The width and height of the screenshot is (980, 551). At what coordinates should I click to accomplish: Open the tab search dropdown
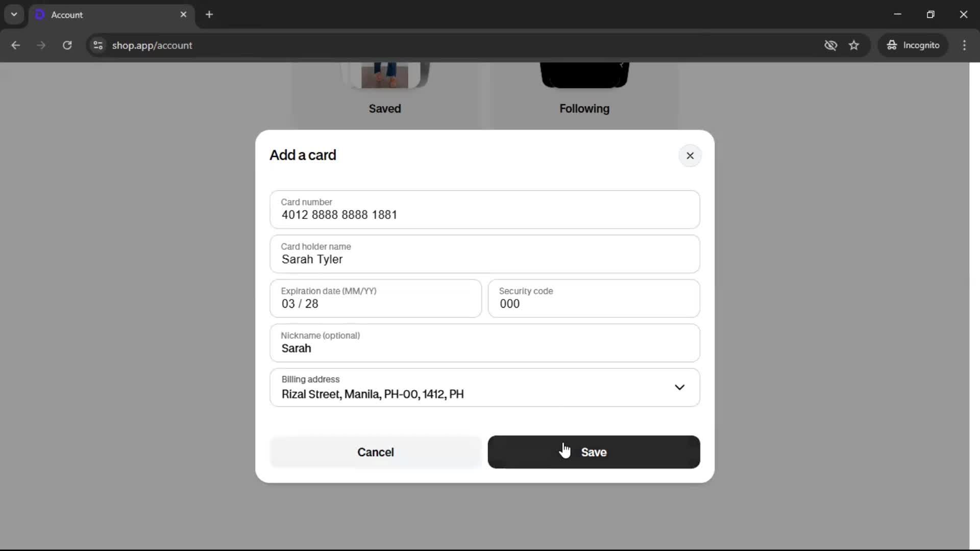tap(14, 14)
